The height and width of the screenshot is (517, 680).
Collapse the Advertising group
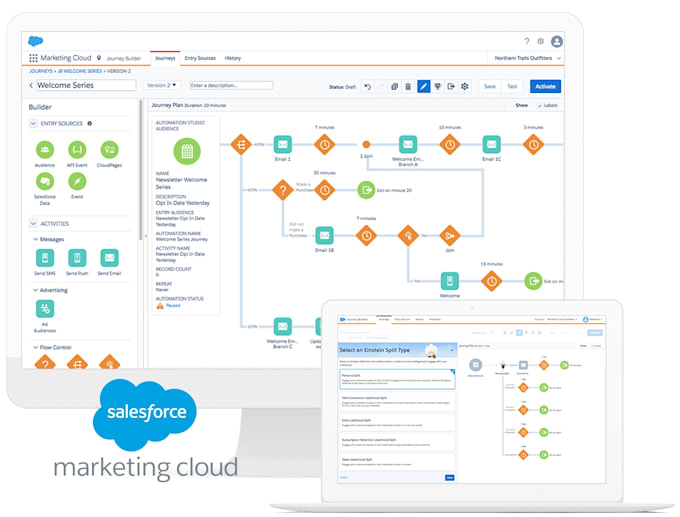(35, 290)
